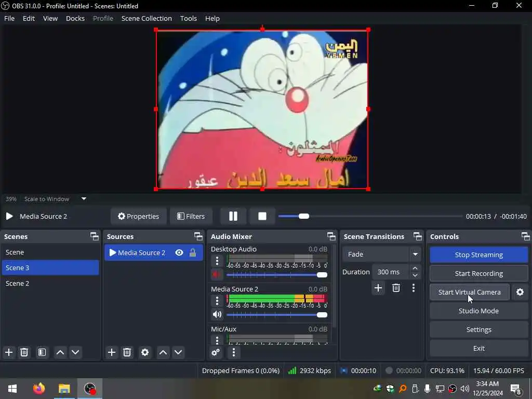Remove selected scene with trash icon

coord(24,352)
